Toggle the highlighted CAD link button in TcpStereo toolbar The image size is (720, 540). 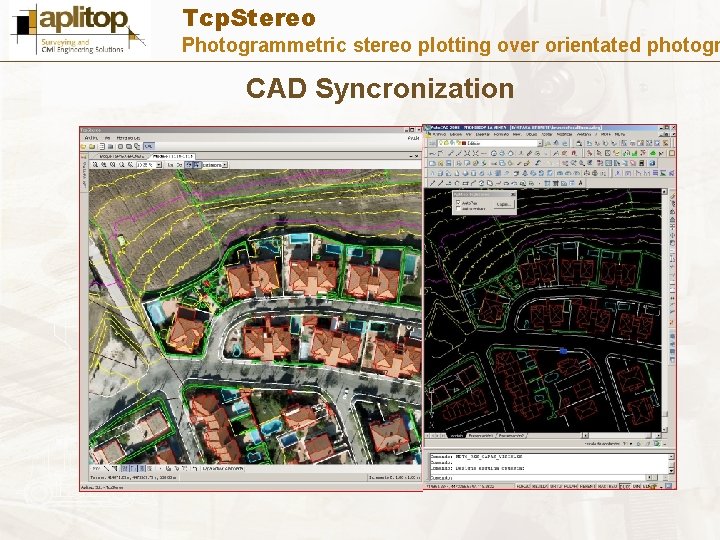[148, 146]
